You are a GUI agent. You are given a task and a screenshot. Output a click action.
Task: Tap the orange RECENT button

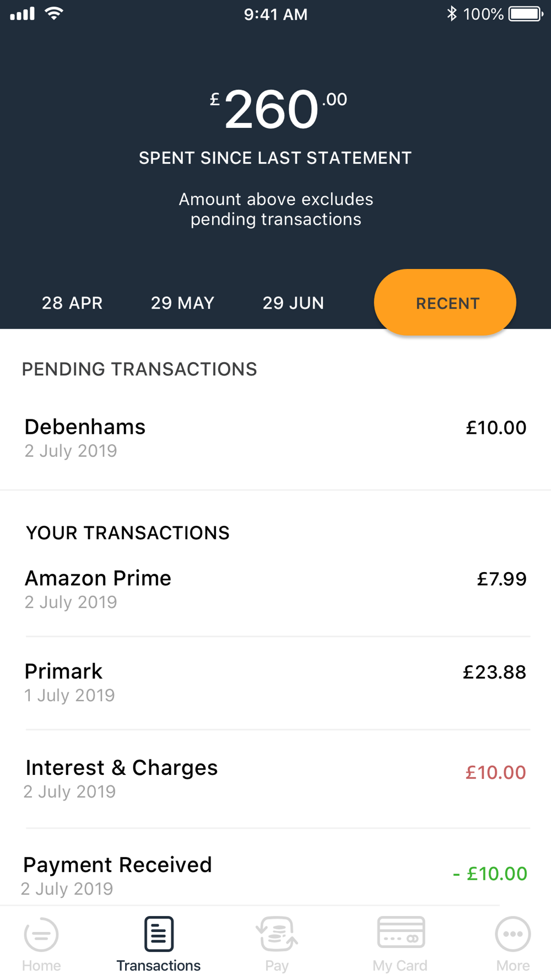coord(445,303)
